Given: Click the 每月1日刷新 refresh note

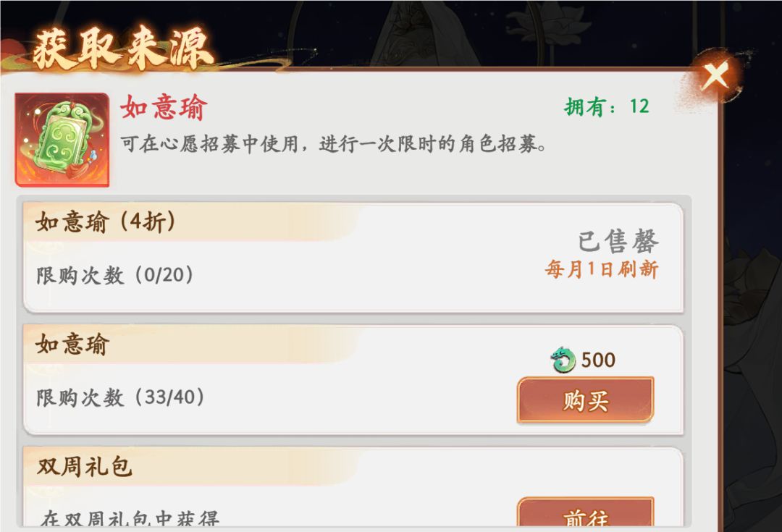Looking at the screenshot, I should click(x=601, y=270).
